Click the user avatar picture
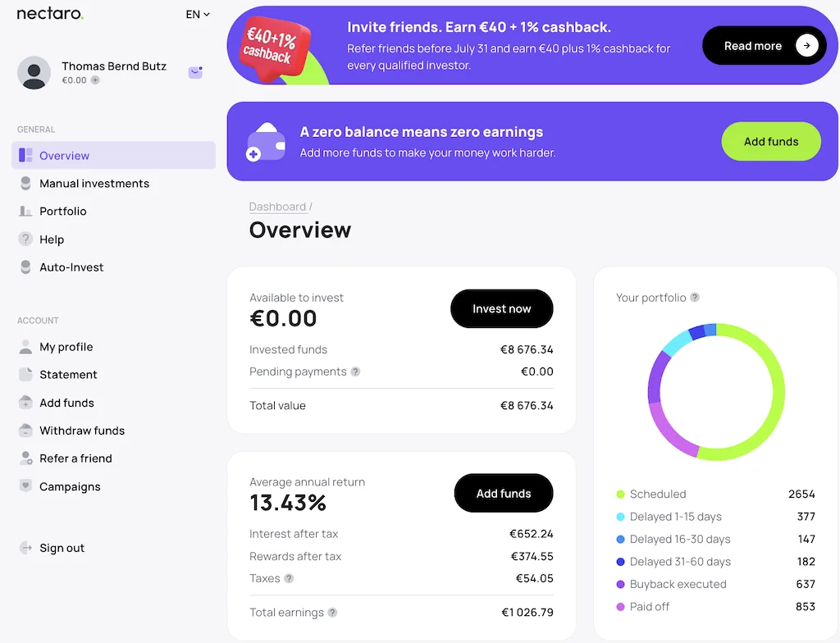This screenshot has height=643, width=840. coord(34,73)
